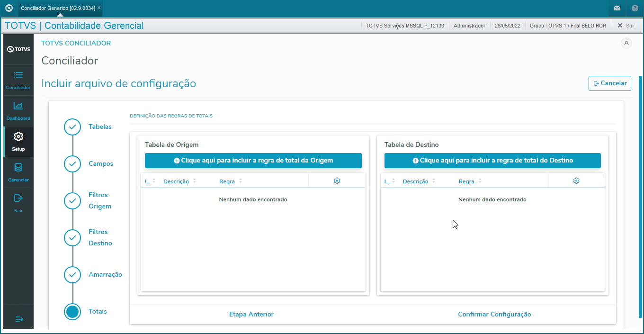Click Sair in the top bar

click(x=626, y=26)
